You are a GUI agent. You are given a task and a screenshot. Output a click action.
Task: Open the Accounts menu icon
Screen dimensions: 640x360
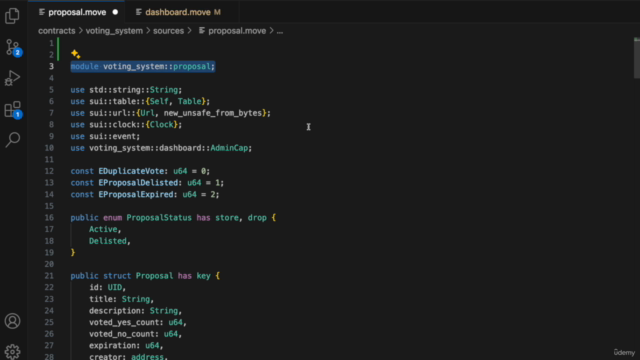click(x=12, y=321)
